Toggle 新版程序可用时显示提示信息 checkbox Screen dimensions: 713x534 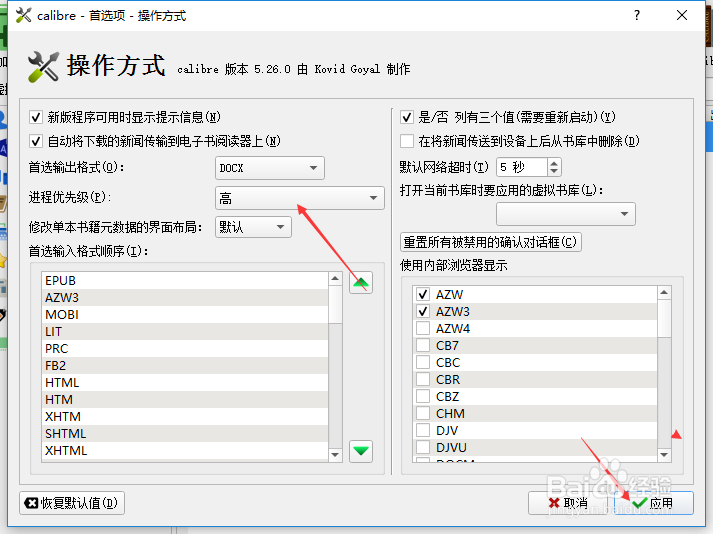click(x=36, y=117)
